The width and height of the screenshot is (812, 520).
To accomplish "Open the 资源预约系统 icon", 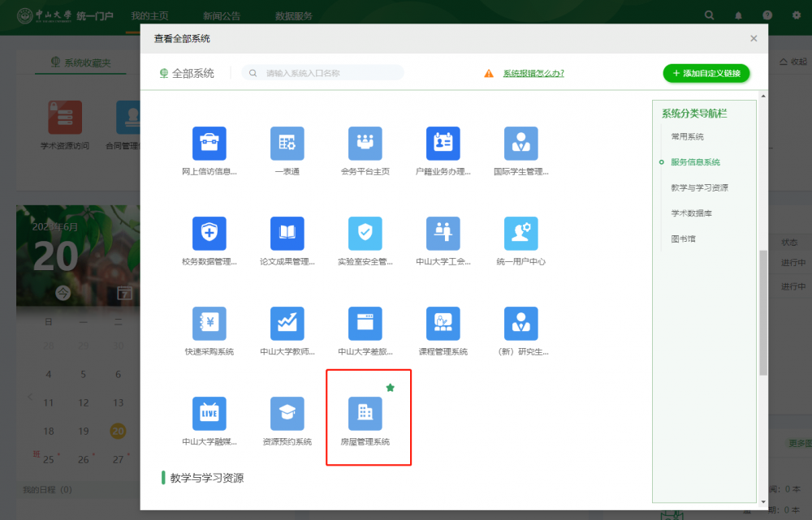I will tap(287, 414).
